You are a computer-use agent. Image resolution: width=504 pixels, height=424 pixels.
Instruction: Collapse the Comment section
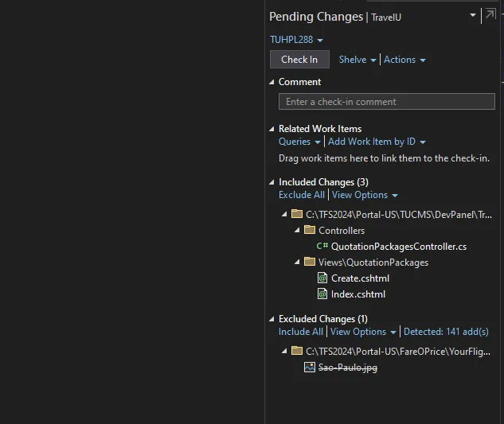[x=272, y=82]
